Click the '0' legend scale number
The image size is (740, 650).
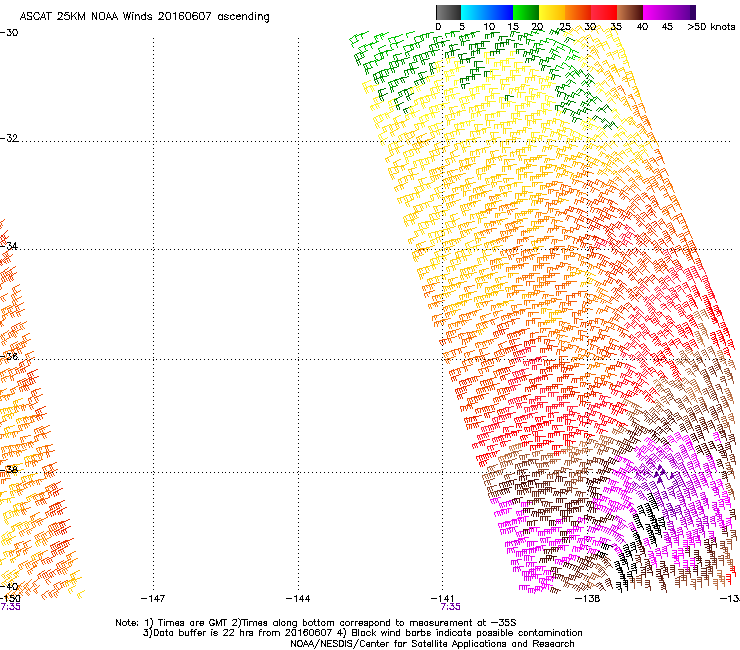coord(438,27)
